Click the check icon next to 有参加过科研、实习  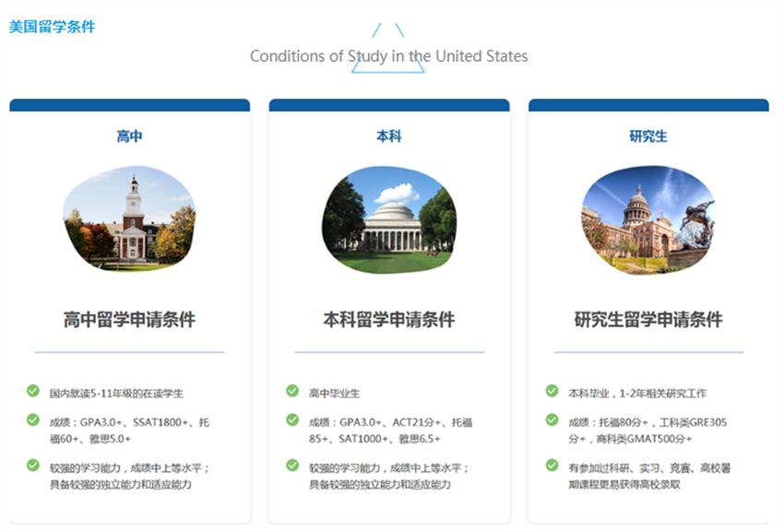(x=552, y=466)
